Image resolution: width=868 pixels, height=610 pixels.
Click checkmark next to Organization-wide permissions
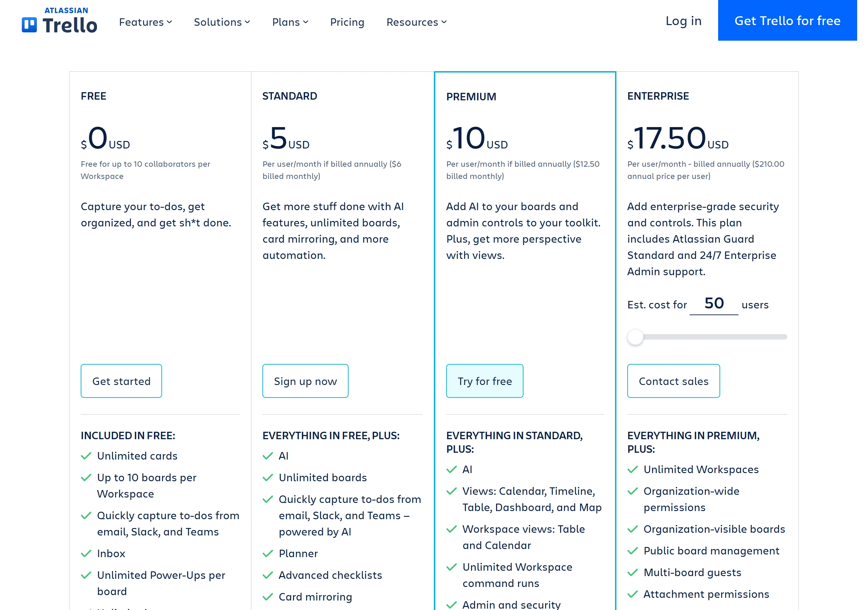coord(633,491)
